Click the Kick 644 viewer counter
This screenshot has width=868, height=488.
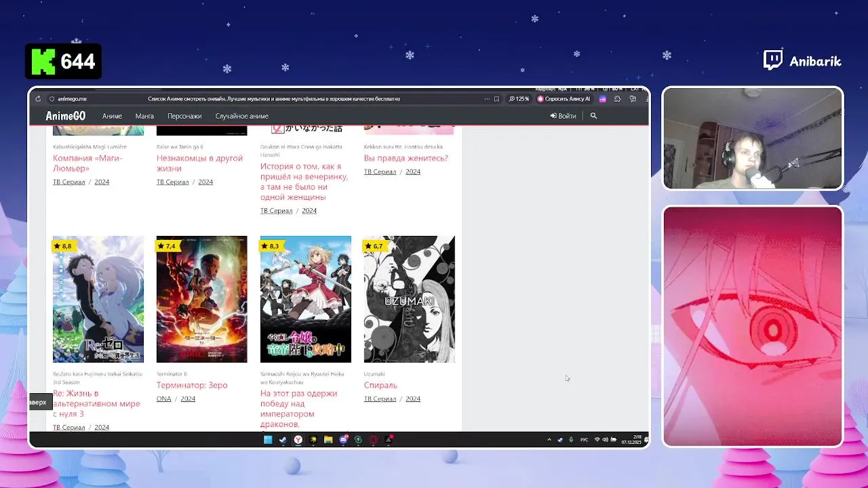pos(63,62)
